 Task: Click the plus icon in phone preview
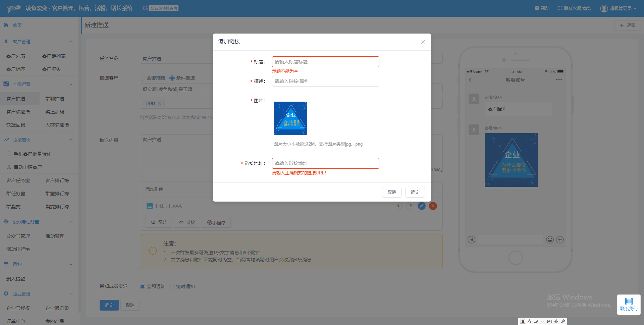tap(560, 239)
